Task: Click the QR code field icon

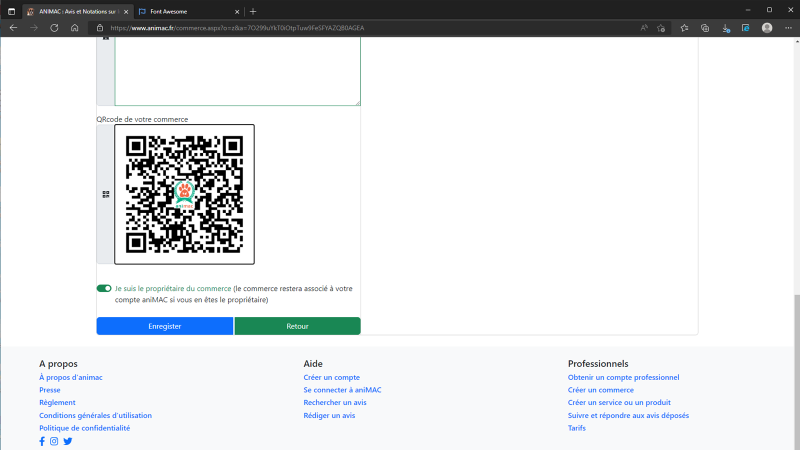Action: pyautogui.click(x=106, y=194)
